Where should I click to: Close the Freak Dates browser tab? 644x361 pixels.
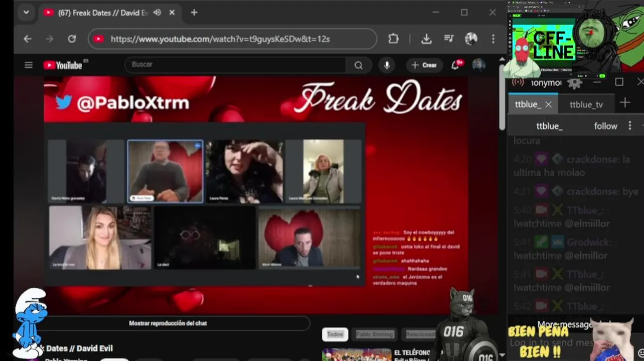[172, 13]
